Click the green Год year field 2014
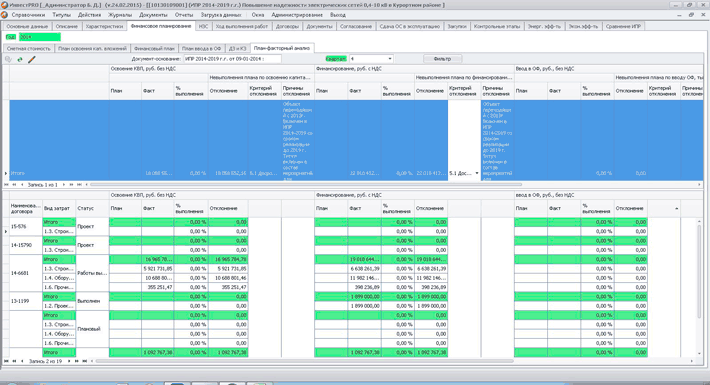This screenshot has width=710, height=385. tap(39, 37)
